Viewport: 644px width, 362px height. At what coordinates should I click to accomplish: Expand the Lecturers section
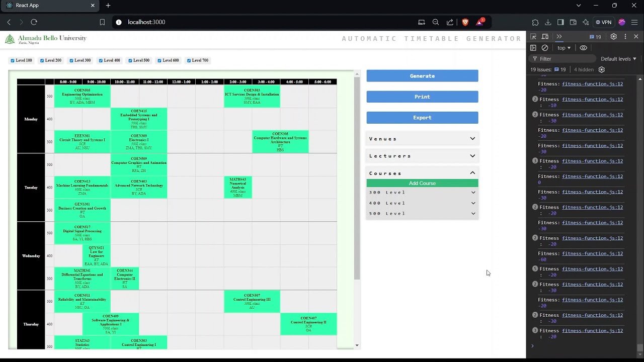[422, 156]
